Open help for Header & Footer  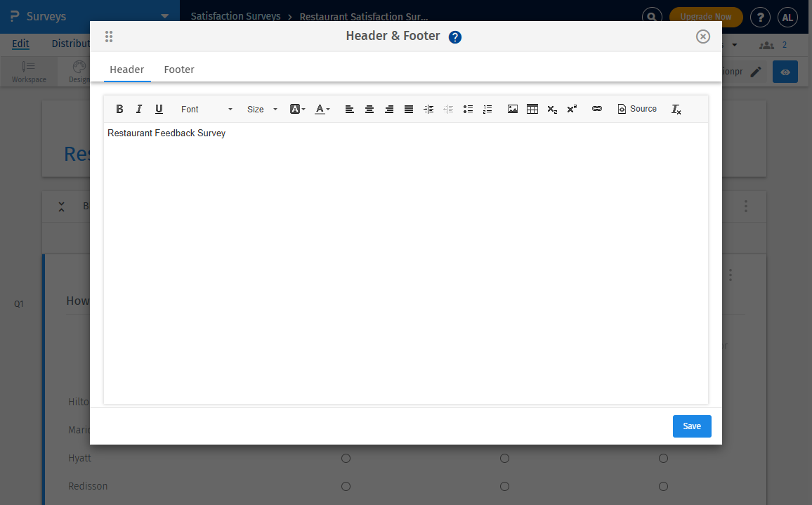coord(455,37)
